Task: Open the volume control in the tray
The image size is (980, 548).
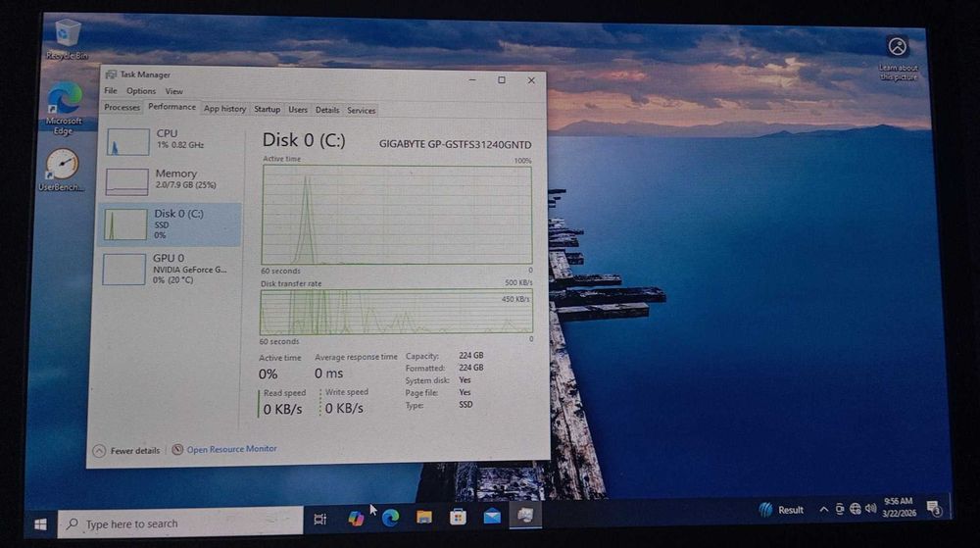Action: click(870, 509)
